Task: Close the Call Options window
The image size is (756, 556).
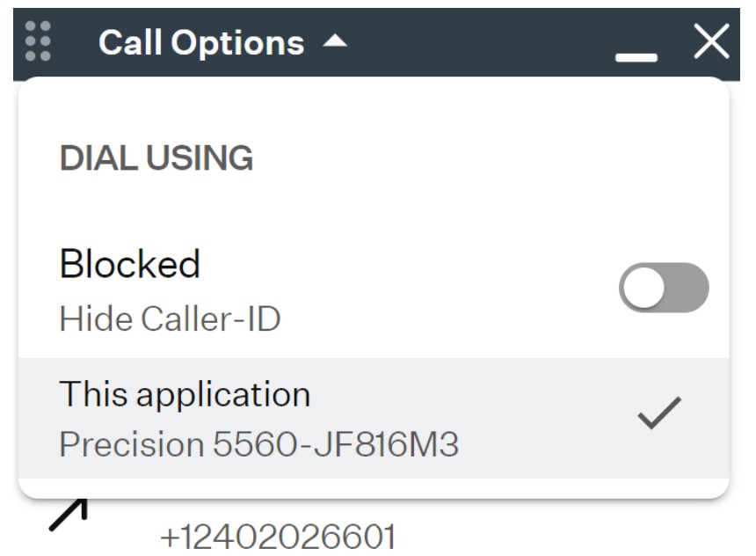Action: tap(711, 41)
